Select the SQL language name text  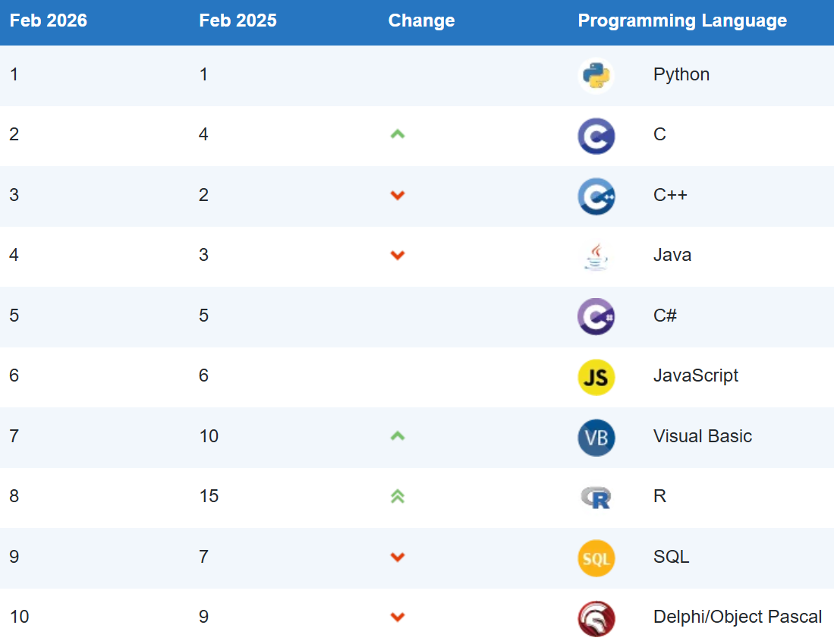pos(672,556)
